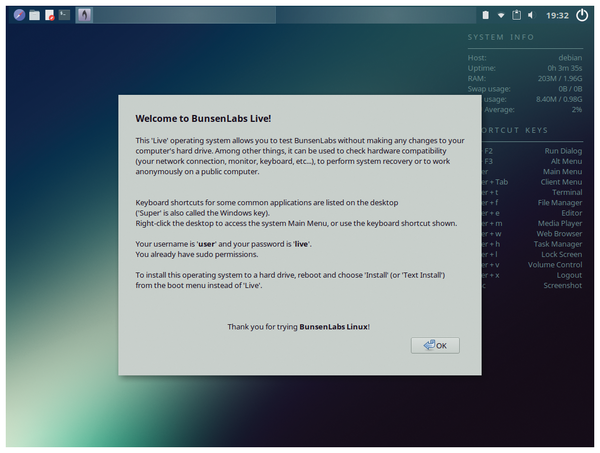The width and height of the screenshot is (600, 453).
Task: Click the bold 'user' username text
Action: (207, 244)
